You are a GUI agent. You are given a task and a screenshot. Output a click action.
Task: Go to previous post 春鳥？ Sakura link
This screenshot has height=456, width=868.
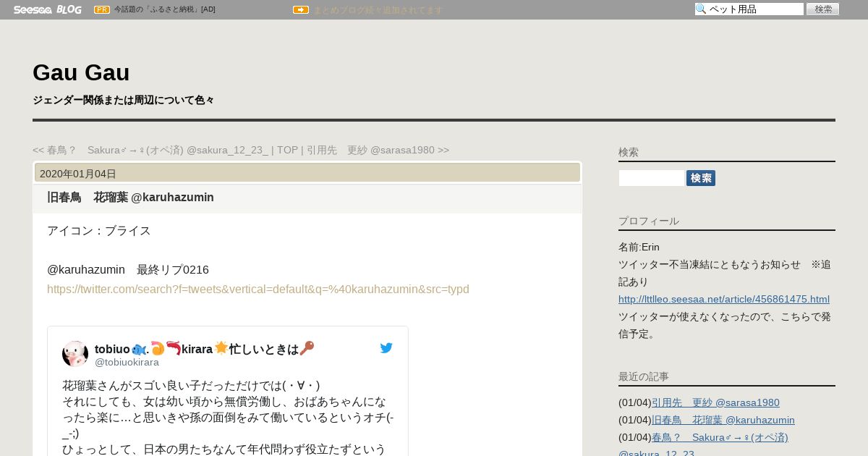(x=150, y=150)
